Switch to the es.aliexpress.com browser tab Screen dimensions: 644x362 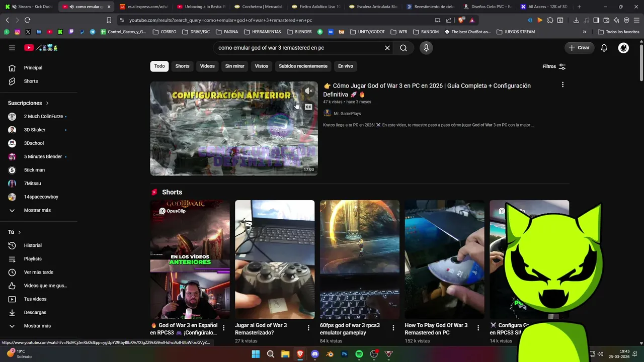pos(144,7)
